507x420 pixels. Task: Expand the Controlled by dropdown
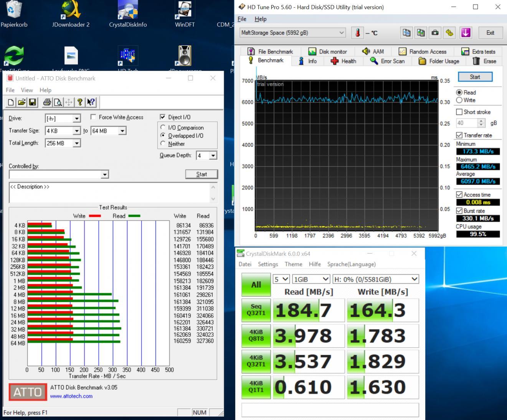point(104,175)
